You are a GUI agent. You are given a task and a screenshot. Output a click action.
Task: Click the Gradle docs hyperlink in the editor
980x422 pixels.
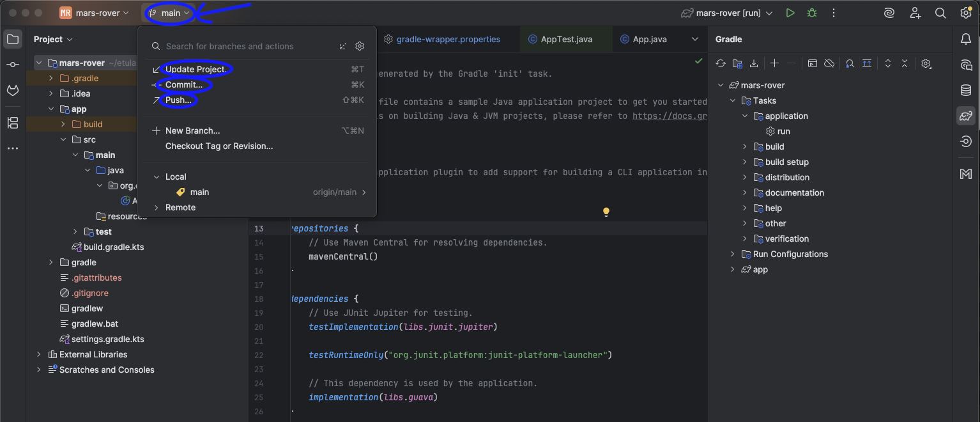coord(669,116)
